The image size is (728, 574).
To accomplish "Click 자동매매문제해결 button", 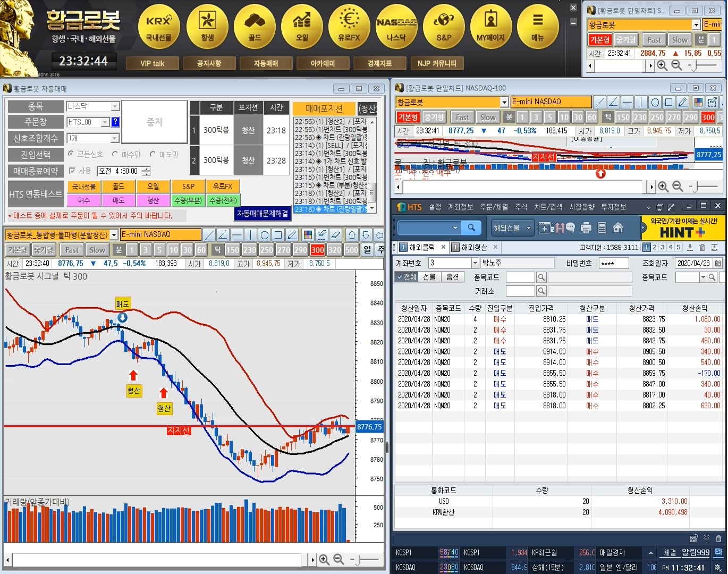I will tap(263, 213).
